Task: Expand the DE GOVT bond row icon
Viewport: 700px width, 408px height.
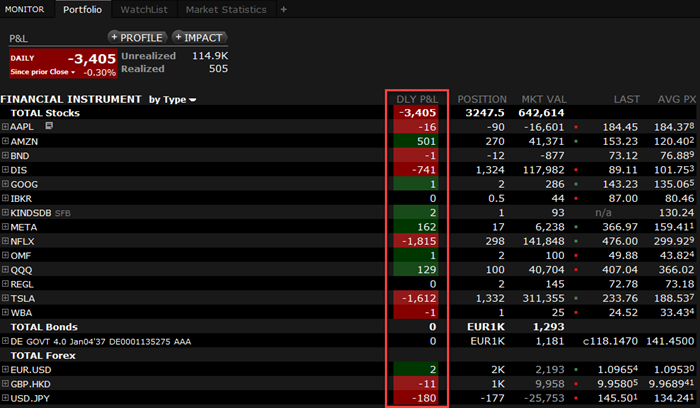Action: point(5,341)
